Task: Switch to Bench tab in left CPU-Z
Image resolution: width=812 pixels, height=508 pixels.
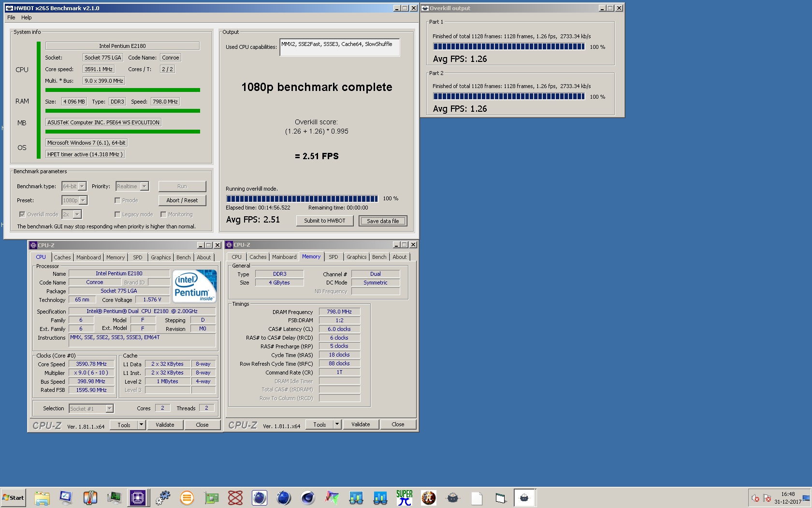Action: tap(184, 257)
